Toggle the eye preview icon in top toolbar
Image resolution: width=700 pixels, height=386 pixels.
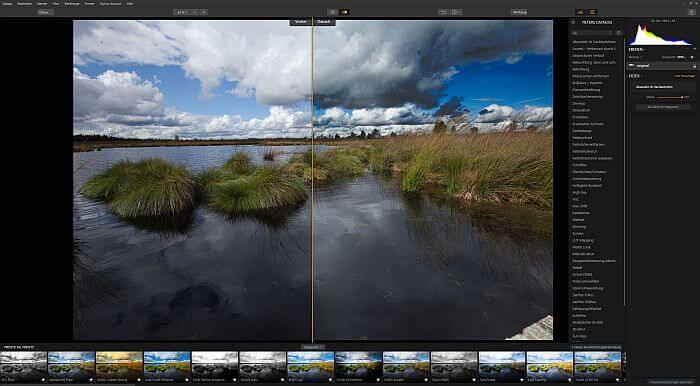(332, 12)
